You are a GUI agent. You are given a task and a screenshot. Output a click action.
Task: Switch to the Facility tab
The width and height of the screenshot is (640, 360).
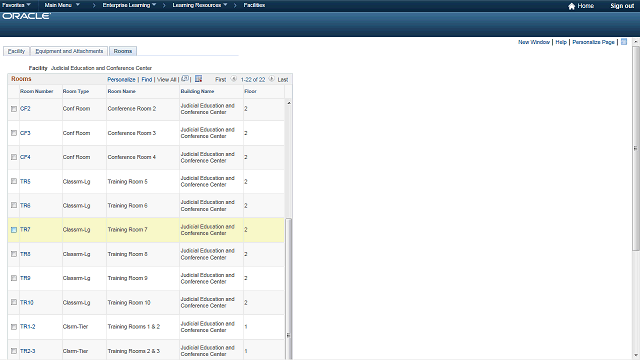pyautogui.click(x=16, y=51)
